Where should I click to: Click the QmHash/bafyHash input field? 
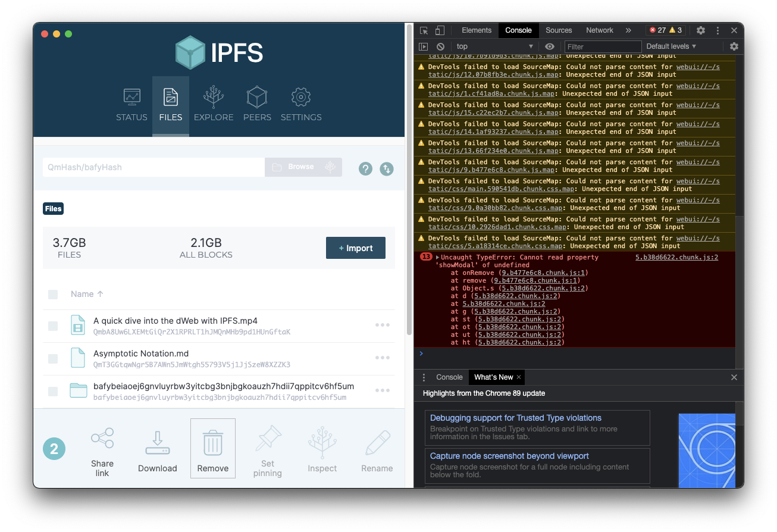(153, 167)
